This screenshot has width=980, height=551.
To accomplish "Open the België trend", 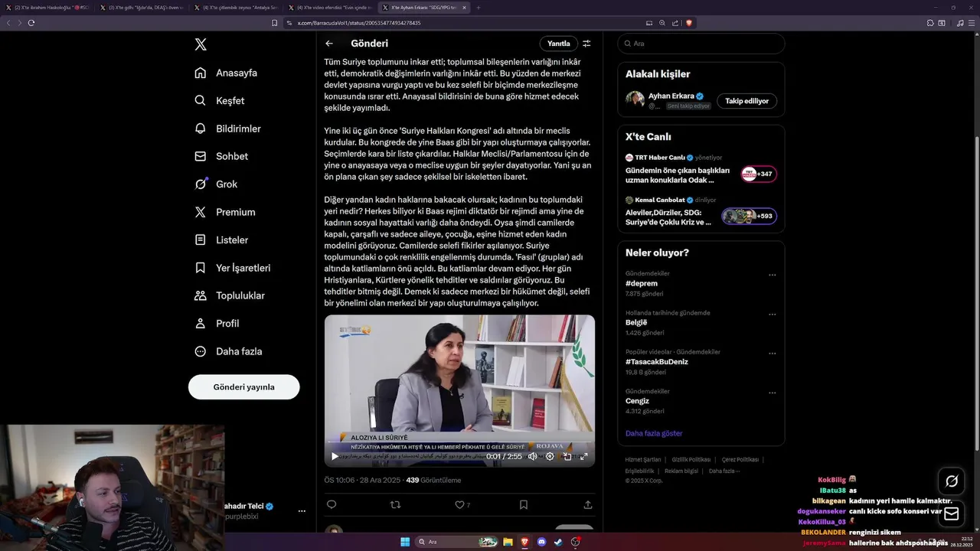I will (636, 322).
